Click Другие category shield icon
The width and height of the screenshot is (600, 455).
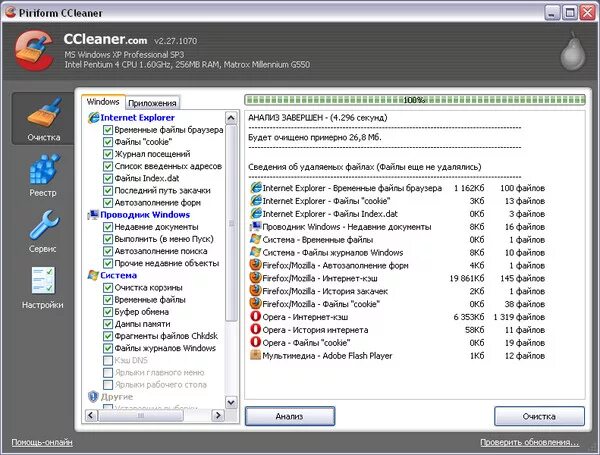click(x=93, y=396)
